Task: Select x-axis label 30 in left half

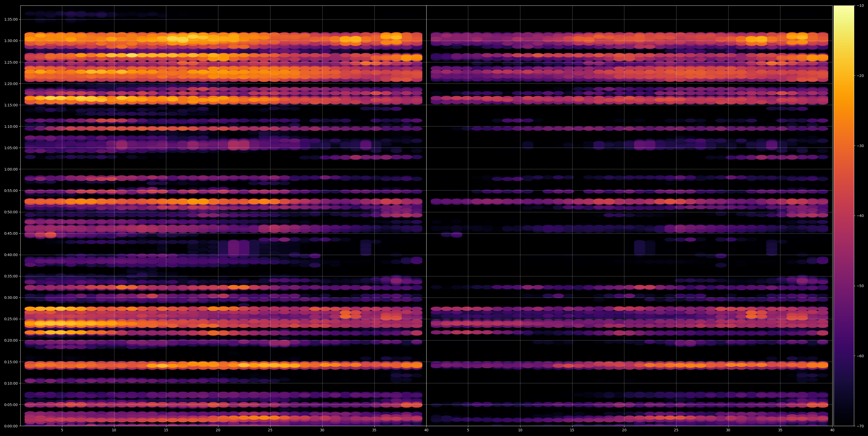Action: (x=322, y=430)
